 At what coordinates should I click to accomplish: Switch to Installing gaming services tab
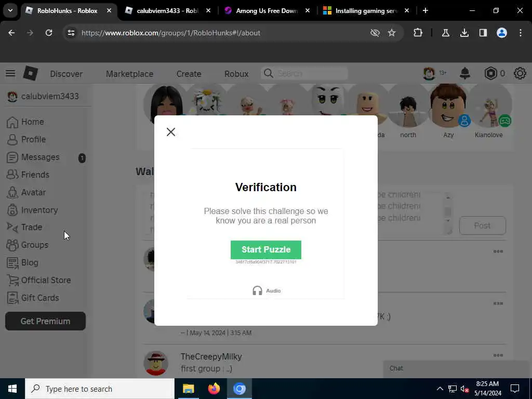366,11
